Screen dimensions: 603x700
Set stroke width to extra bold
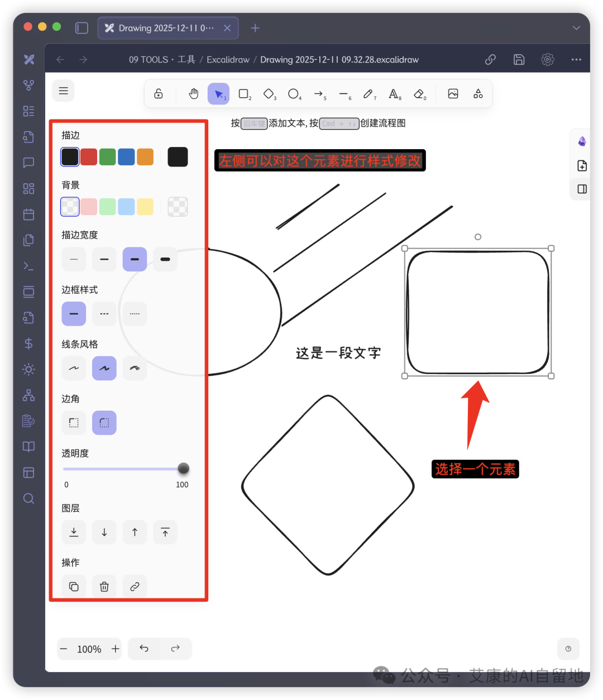click(165, 259)
